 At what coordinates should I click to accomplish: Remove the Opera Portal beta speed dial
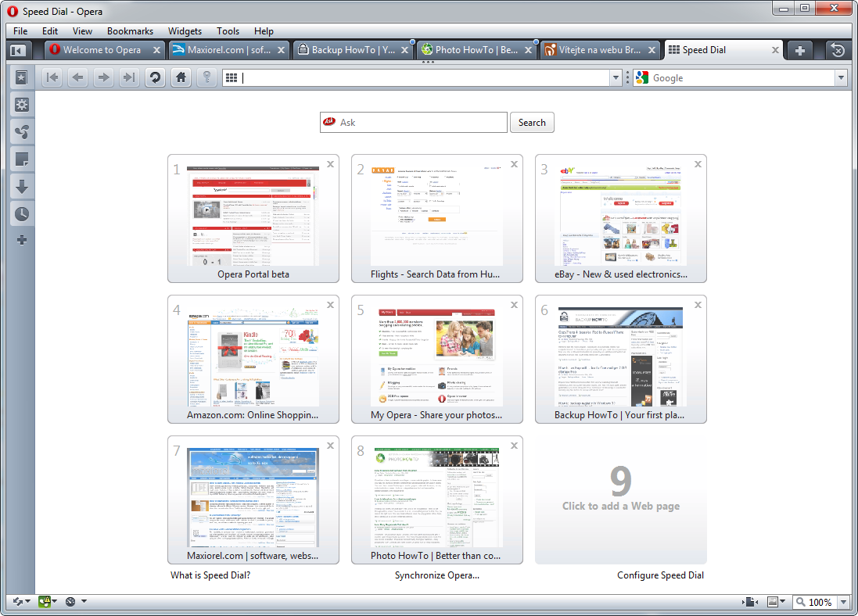(x=331, y=164)
